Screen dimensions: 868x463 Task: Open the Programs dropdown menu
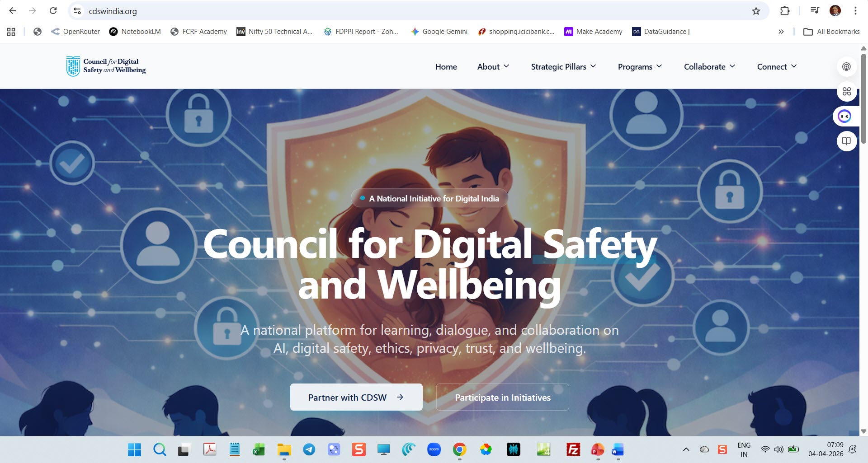click(639, 66)
